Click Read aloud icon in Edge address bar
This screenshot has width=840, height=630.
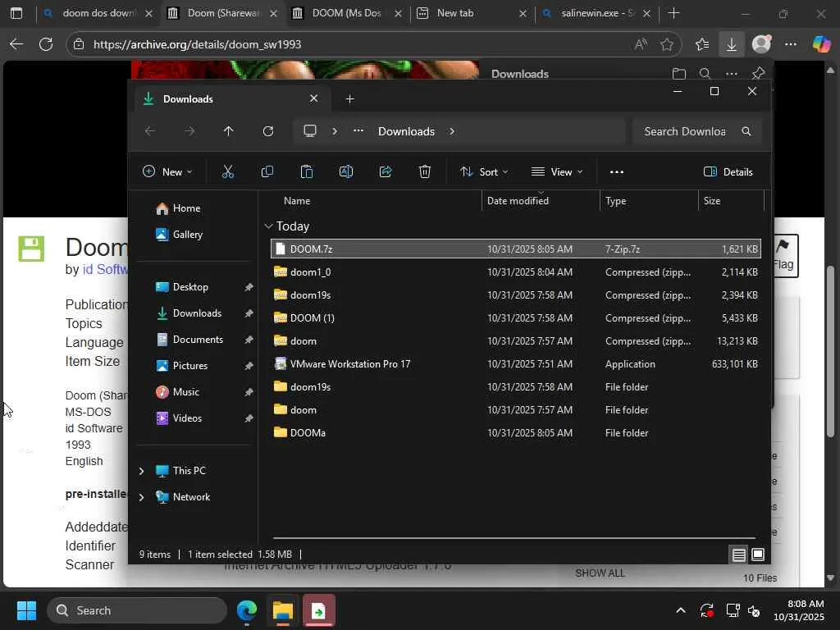click(x=641, y=44)
